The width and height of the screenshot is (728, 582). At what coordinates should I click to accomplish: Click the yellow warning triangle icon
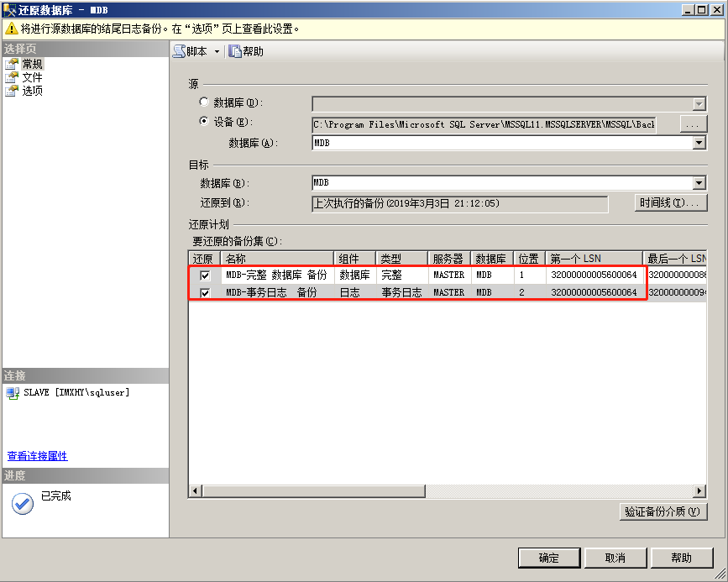[x=12, y=29]
